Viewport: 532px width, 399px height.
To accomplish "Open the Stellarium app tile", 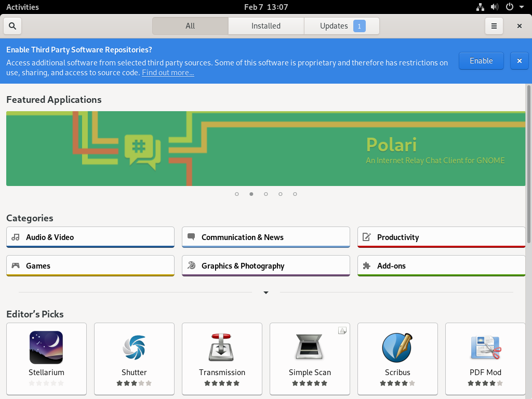I will click(46, 359).
